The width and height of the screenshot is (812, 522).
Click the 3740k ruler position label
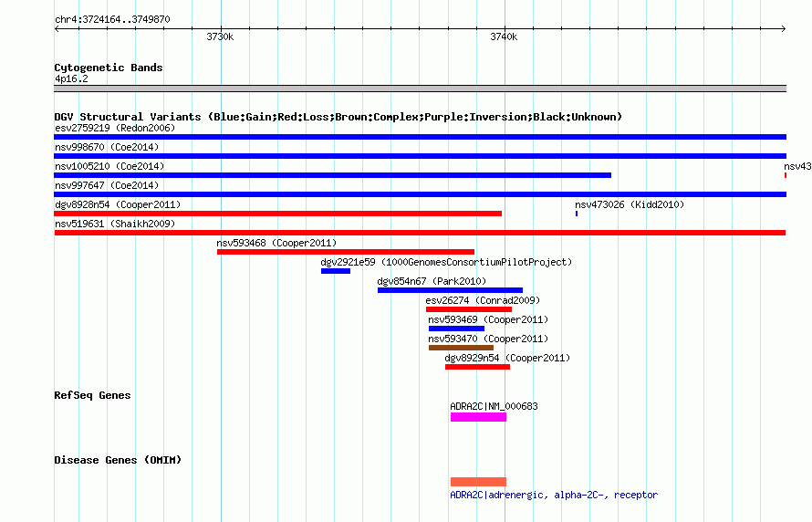pyautogui.click(x=504, y=37)
